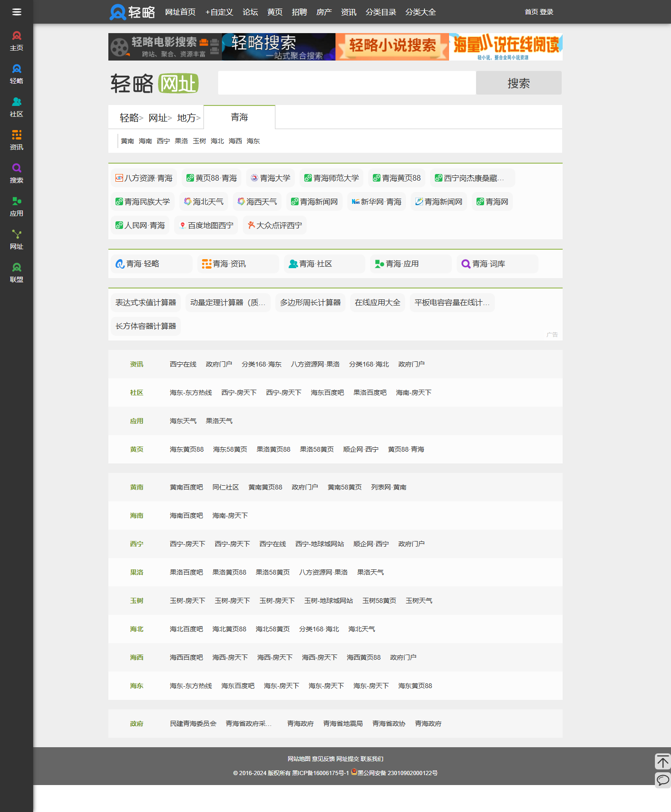Viewport: 671px width, 812px height.
Task: Click the 百度地图西宁 link
Action: (x=206, y=225)
